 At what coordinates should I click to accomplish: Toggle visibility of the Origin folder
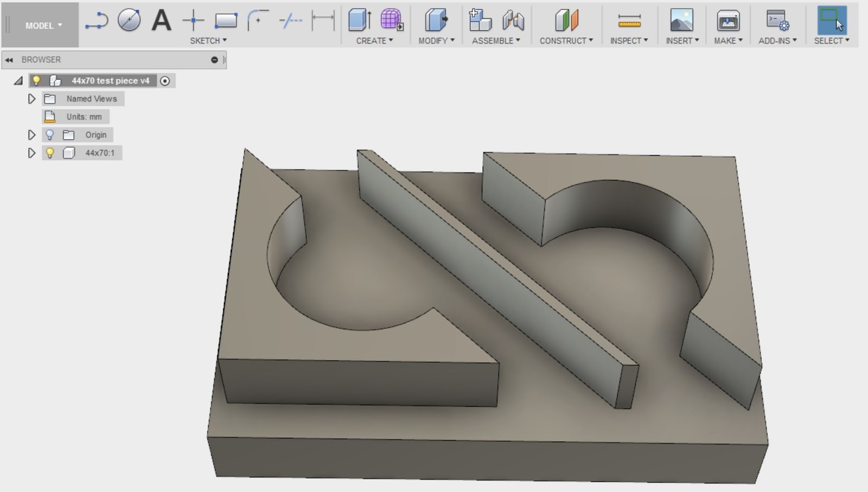[50, 135]
